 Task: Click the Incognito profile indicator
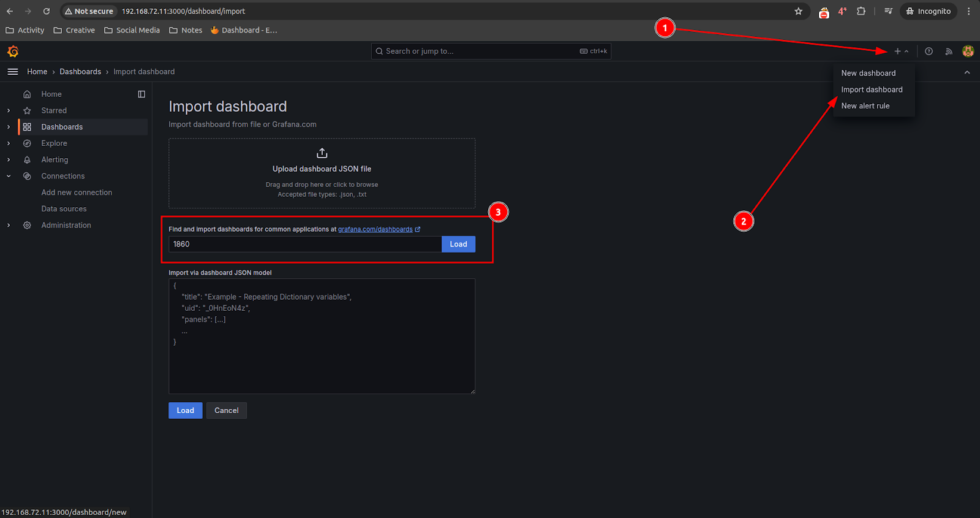coord(928,11)
